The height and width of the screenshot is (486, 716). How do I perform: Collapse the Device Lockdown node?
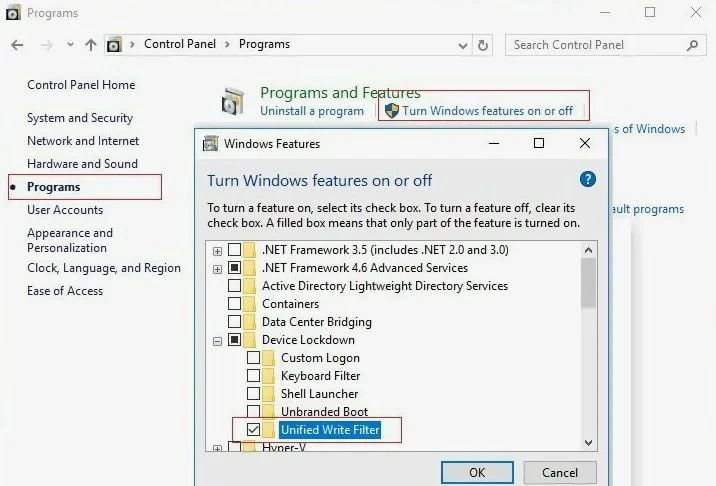(x=217, y=341)
